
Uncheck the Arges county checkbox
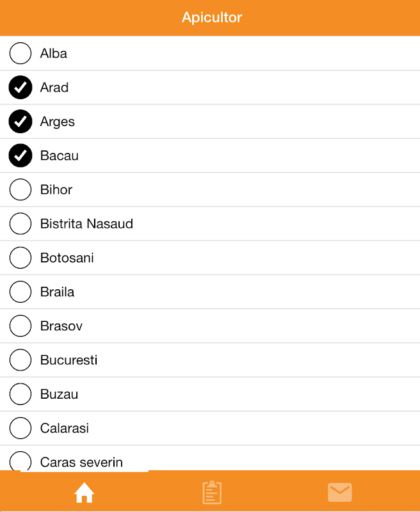pyautogui.click(x=20, y=122)
